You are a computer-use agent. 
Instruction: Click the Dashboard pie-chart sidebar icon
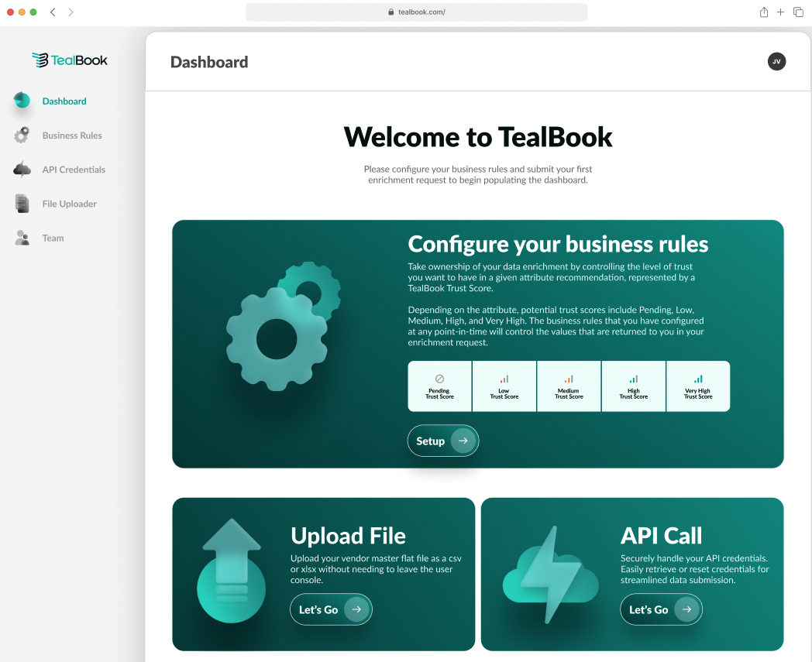[x=22, y=100]
